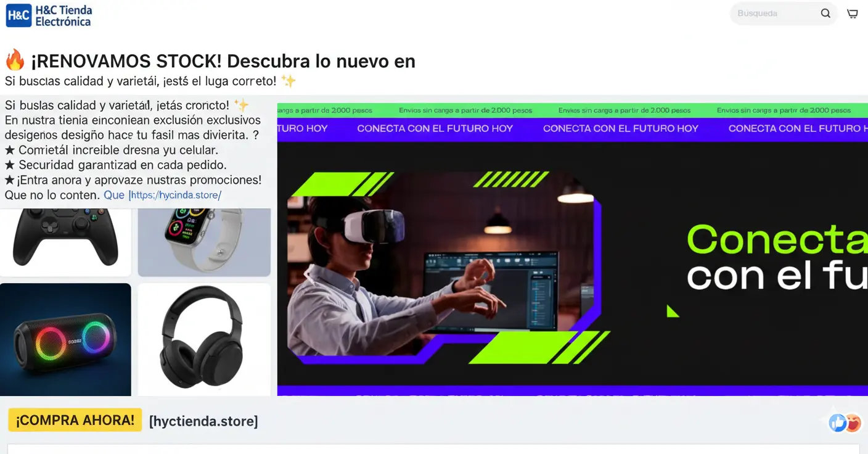Click the blue H&C logo icon
Image resolution: width=868 pixels, height=454 pixels.
pyautogui.click(x=18, y=15)
